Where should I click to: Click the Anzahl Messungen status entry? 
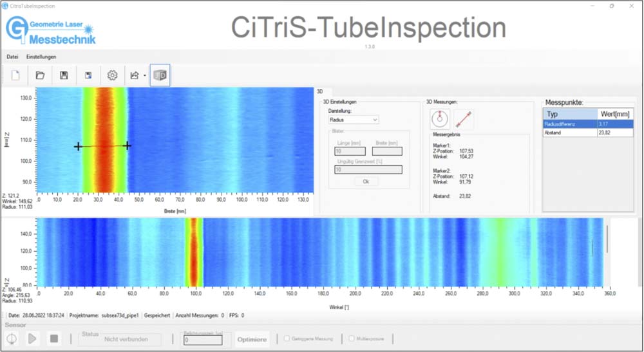tap(200, 315)
